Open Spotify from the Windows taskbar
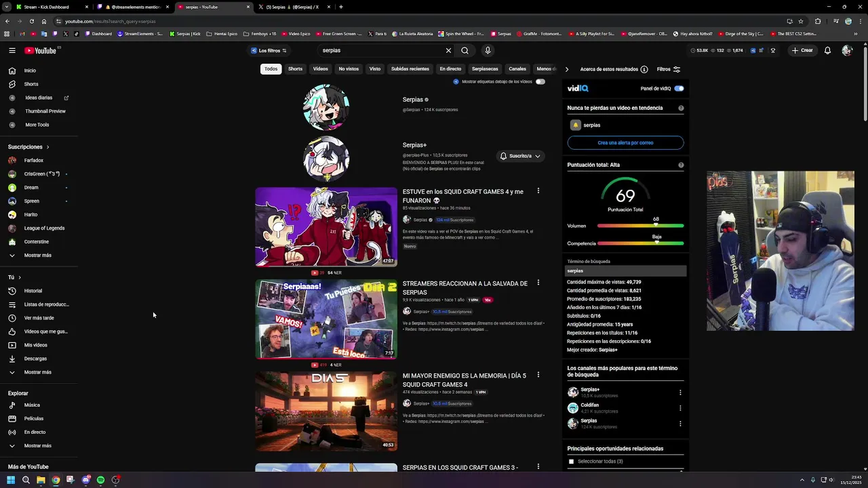Screen dimensions: 868x488 100,480
